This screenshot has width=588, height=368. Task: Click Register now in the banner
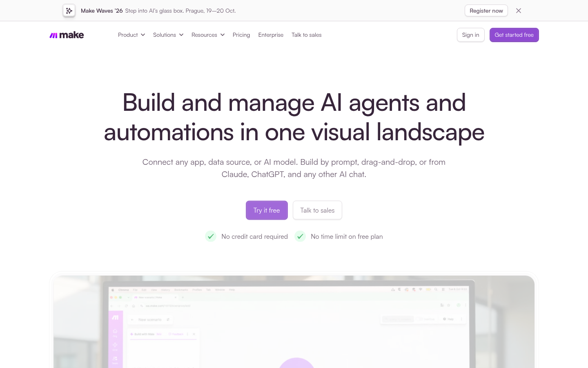pyautogui.click(x=486, y=11)
